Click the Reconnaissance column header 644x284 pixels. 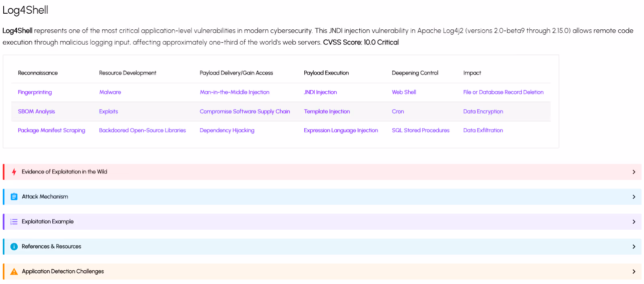click(x=38, y=73)
